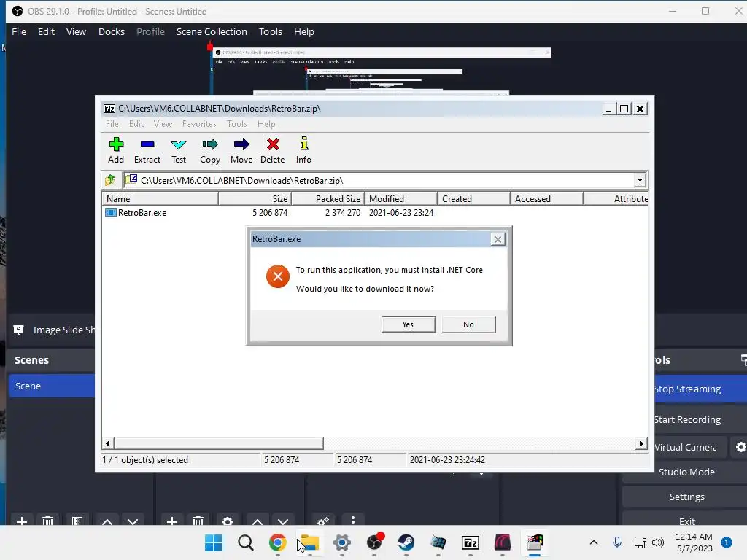Open Google Chrome from taskbar

pos(278,542)
